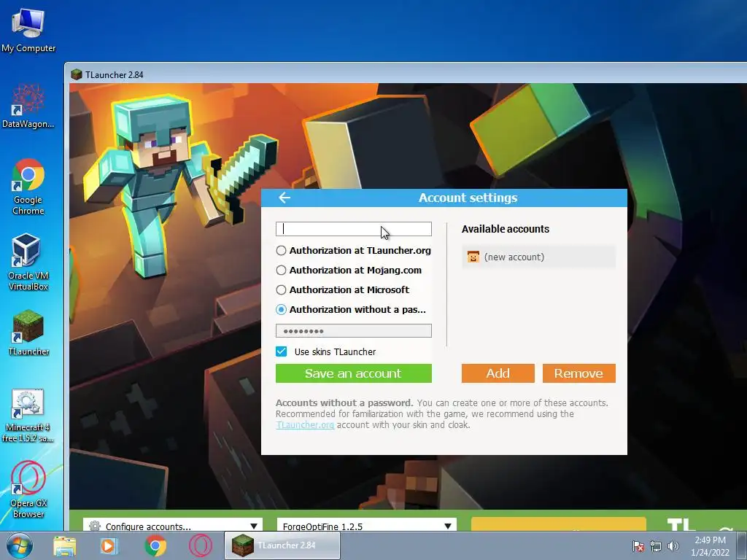The height and width of the screenshot is (560, 747).
Task: Click the network tray icon
Action: click(x=656, y=546)
